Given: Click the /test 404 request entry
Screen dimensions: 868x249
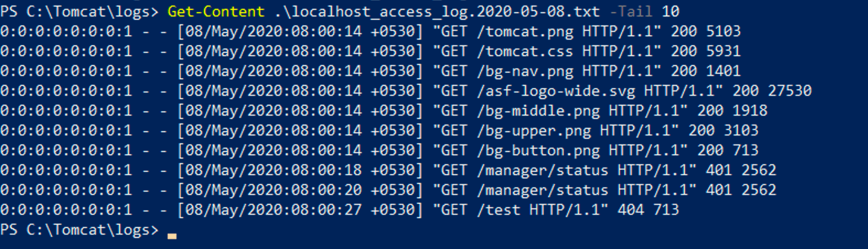Looking at the screenshot, I should [340, 210].
